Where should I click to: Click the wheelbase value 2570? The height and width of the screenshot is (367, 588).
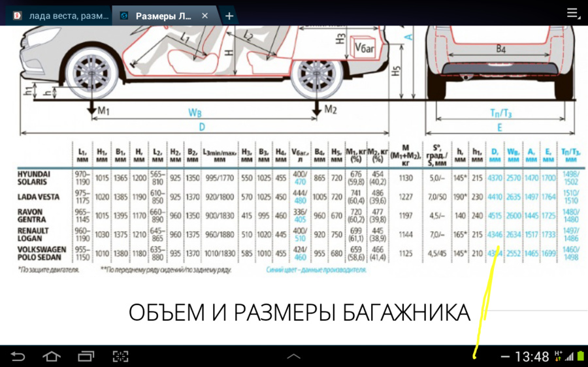click(x=514, y=178)
